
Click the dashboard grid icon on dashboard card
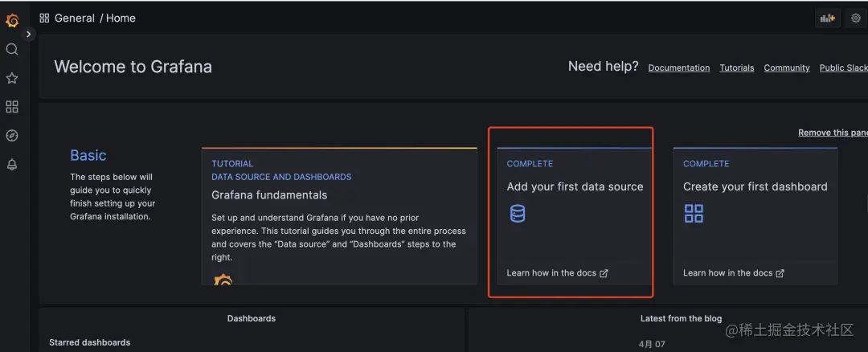point(694,213)
